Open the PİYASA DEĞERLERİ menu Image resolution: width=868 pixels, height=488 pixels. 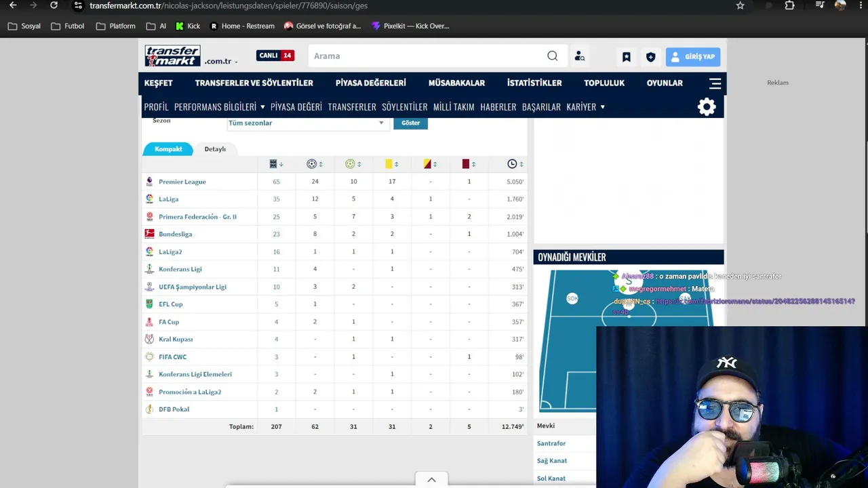371,83
